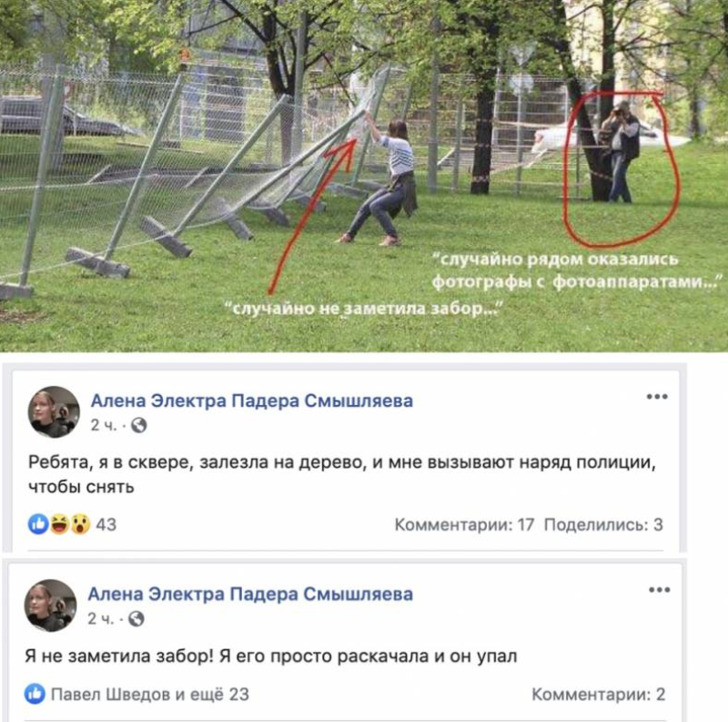Open the fence photo at the top
Viewport: 728px width, 722px height.
[364, 176]
